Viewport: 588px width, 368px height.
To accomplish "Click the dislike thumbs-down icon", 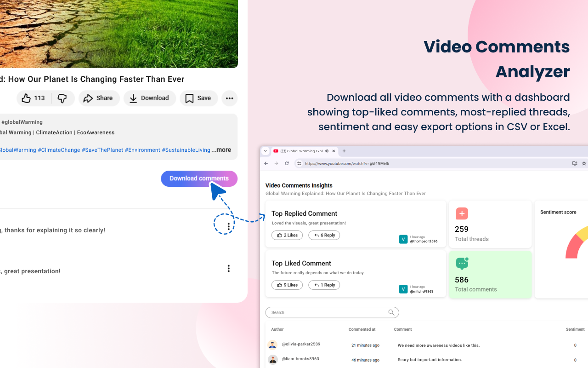I will [63, 98].
